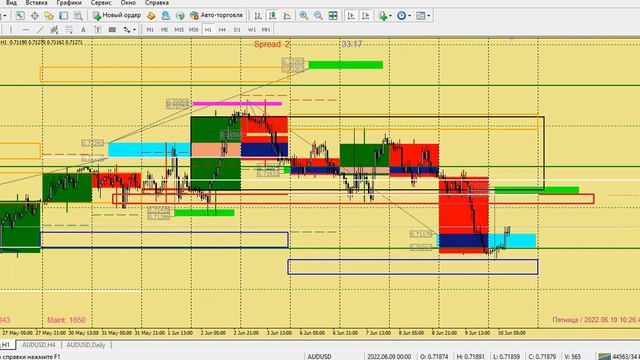Viewport: 640px width, 360px height.
Task: Open MetaEditor yellow book icon
Action: coord(151,16)
